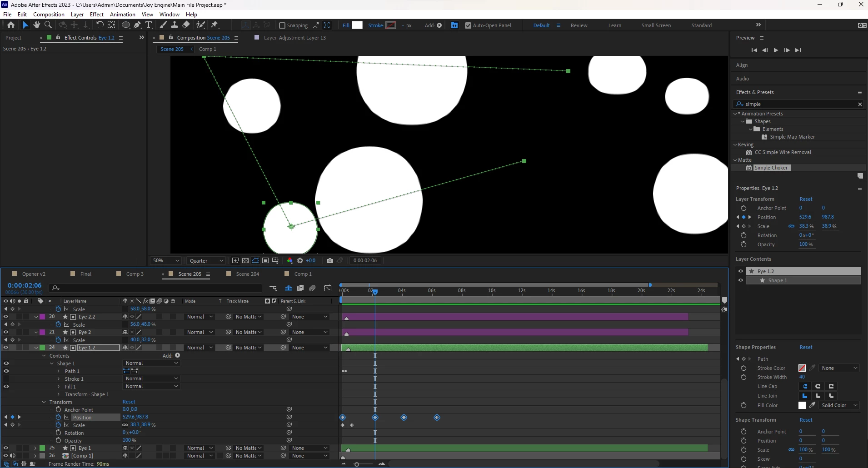This screenshot has width=868, height=468.
Task: Hide the Eye 2.2 layer
Action: coord(6,317)
